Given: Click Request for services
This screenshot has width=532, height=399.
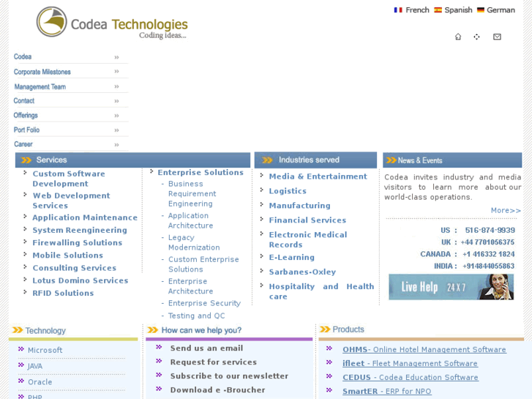Looking at the screenshot, I should (214, 362).
